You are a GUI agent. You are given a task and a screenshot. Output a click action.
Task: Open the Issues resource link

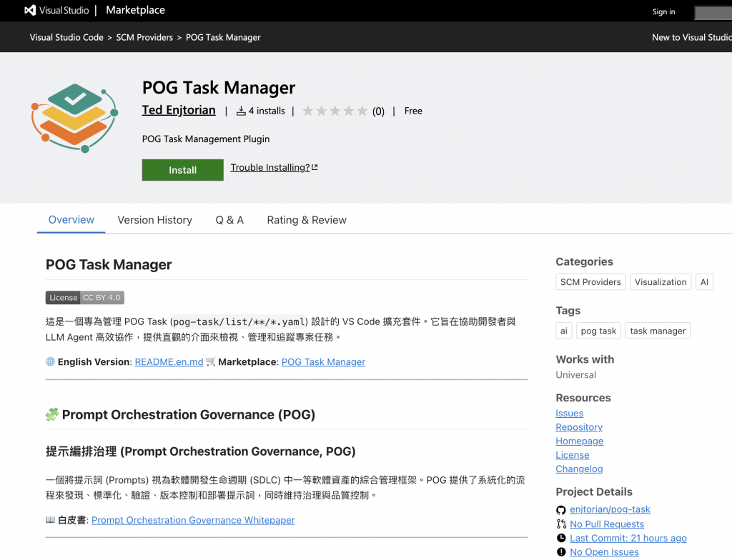(x=569, y=413)
